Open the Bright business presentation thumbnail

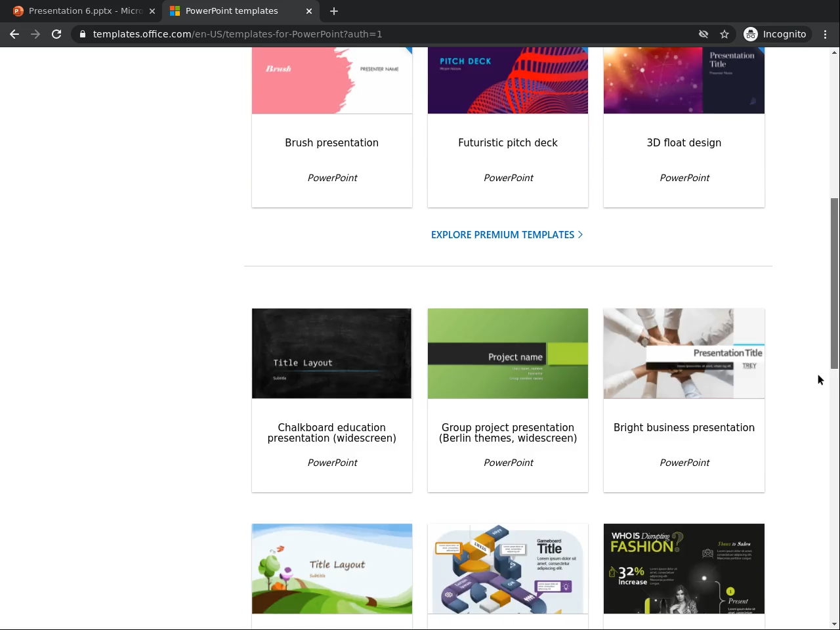(684, 354)
